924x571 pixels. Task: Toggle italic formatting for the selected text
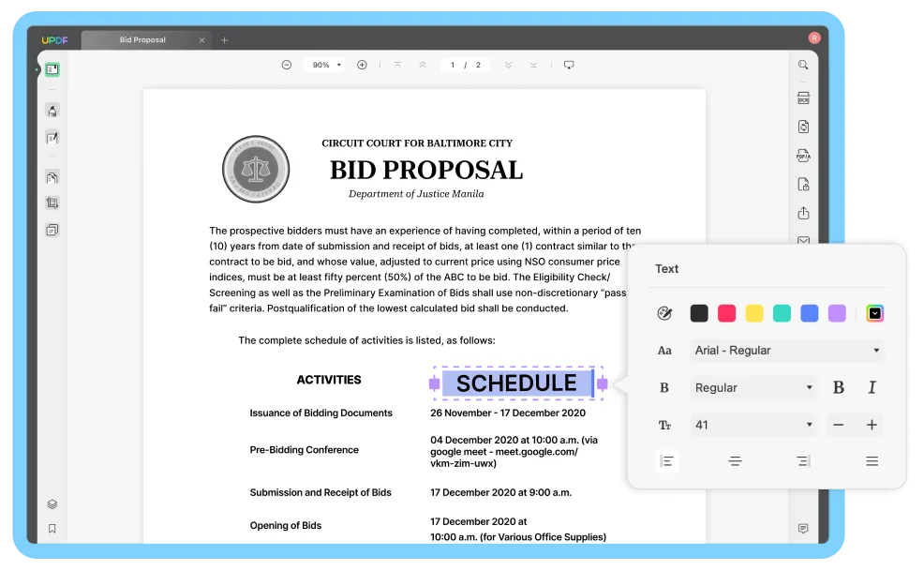872,387
